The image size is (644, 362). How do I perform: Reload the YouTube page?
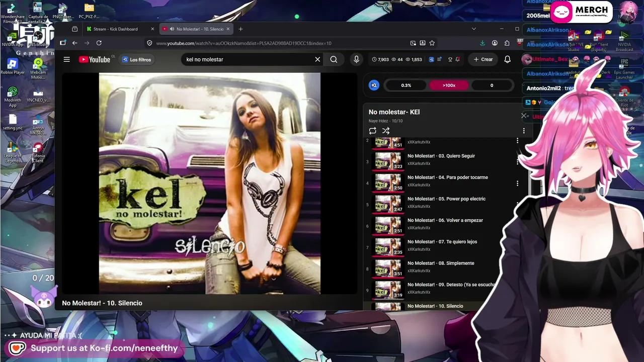(99, 43)
